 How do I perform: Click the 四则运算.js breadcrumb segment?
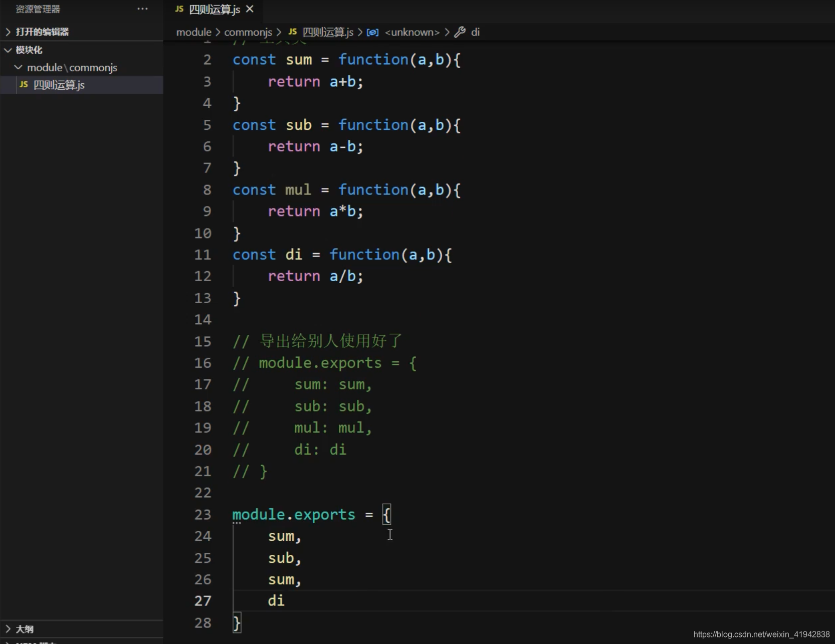click(328, 32)
